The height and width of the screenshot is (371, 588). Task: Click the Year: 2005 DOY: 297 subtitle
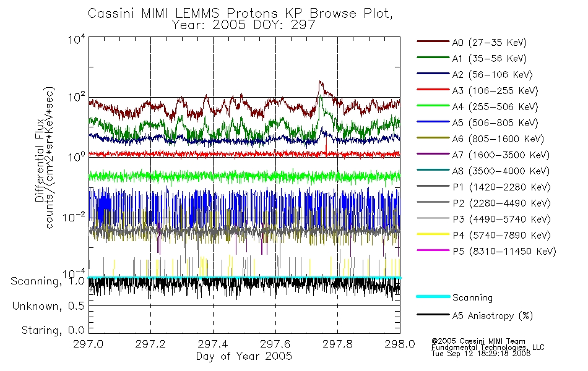click(x=243, y=25)
